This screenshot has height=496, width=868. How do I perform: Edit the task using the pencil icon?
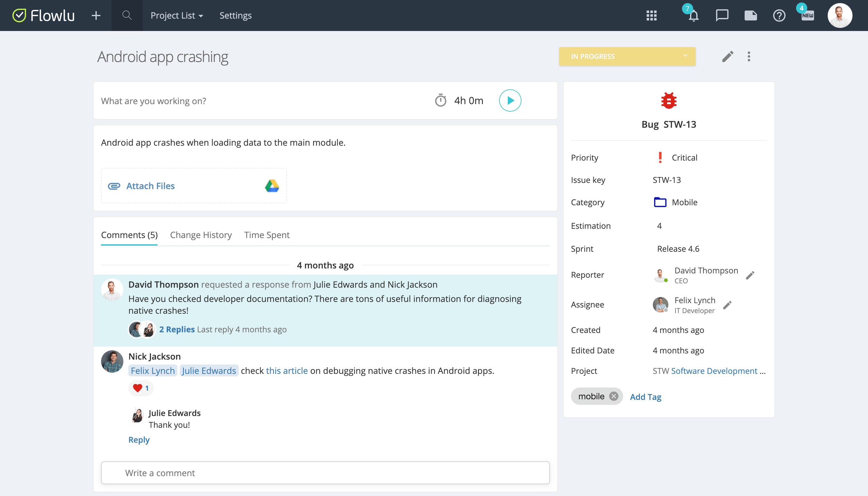728,56
